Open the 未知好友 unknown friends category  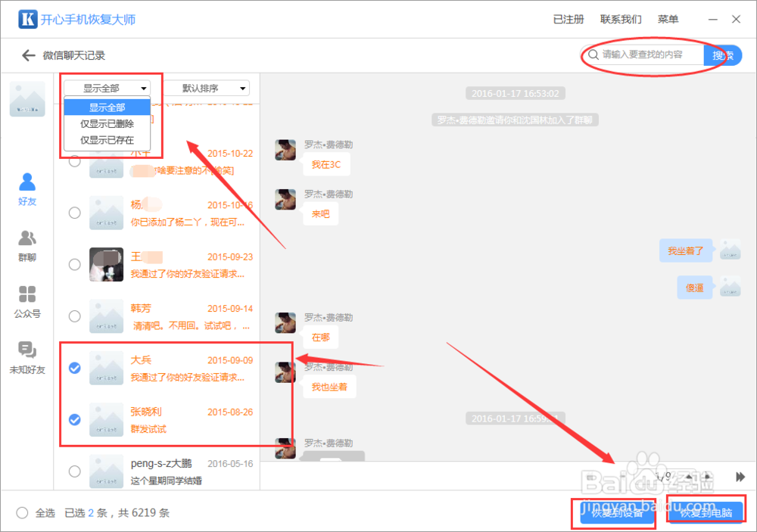click(27, 358)
